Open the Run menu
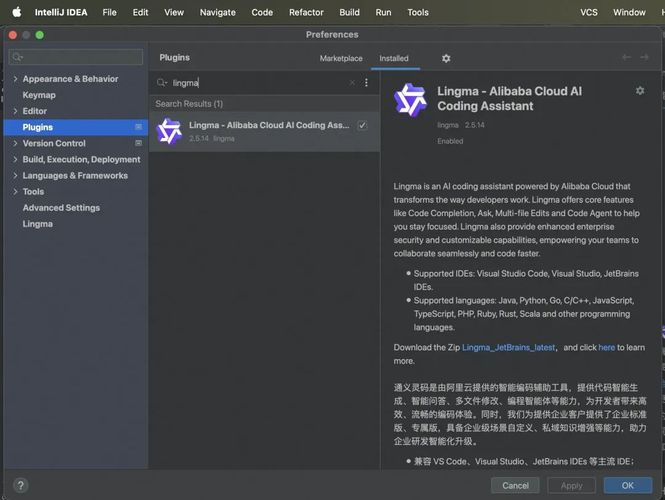 tap(383, 12)
